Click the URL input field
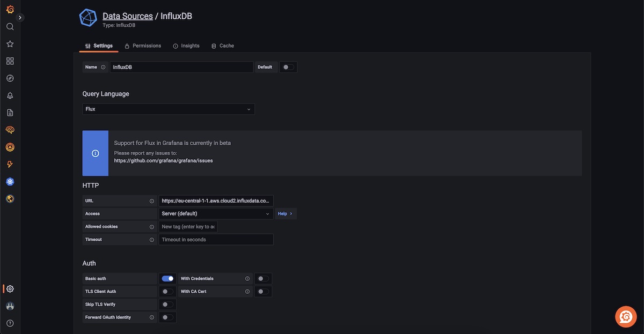 (x=216, y=201)
